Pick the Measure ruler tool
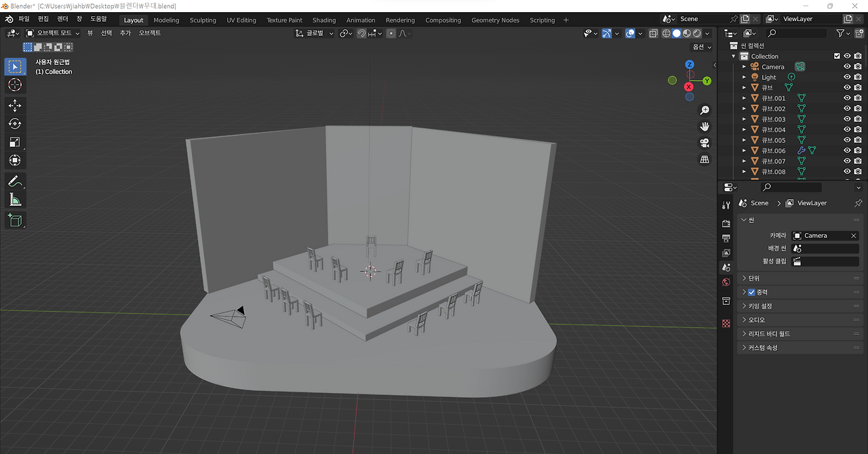This screenshot has width=868, height=454. pos(15,199)
